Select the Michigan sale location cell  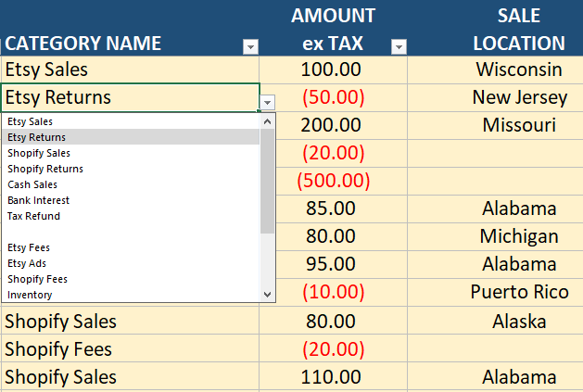495,236
